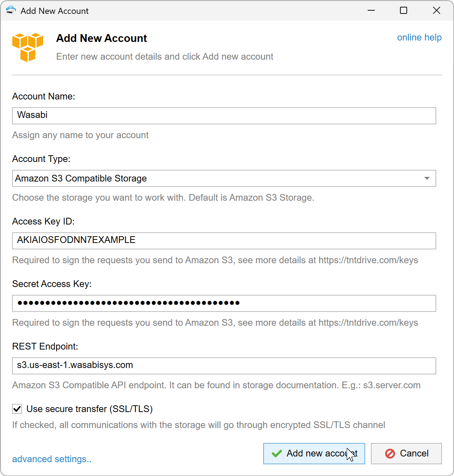Click the 'Add New Account' bold heading
Viewport: 454px width, 476px height.
click(x=102, y=38)
